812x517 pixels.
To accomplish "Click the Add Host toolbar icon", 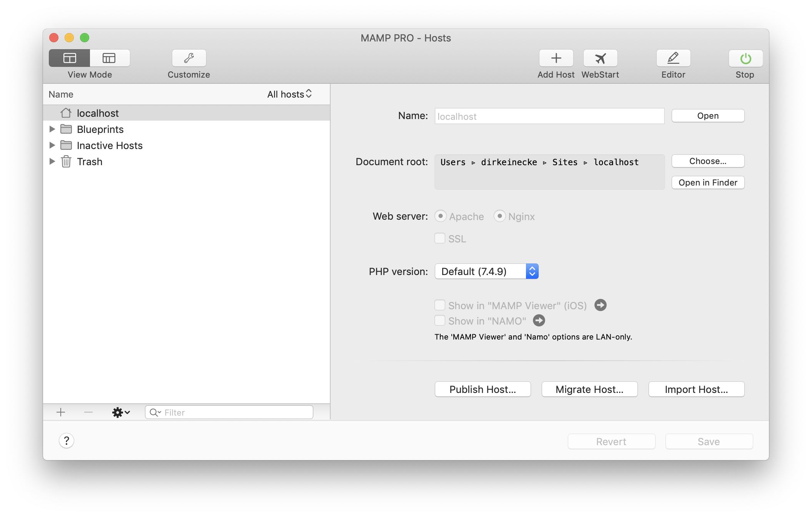I will pyautogui.click(x=556, y=58).
